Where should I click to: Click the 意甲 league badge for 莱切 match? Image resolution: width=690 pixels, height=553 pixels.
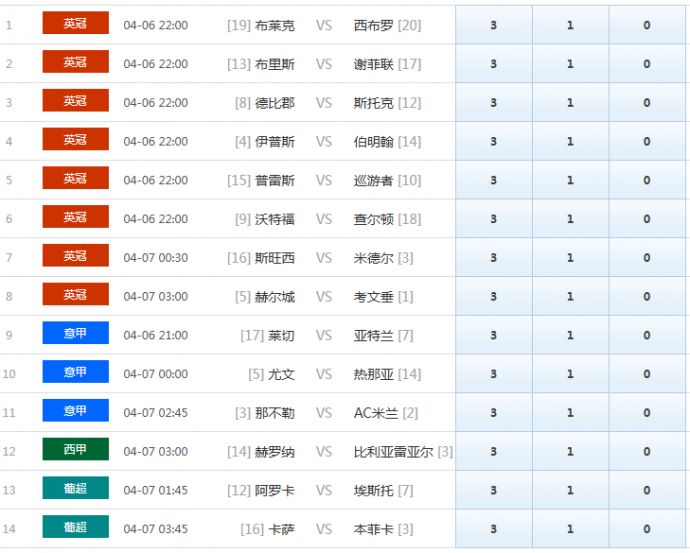pyautogui.click(x=75, y=334)
